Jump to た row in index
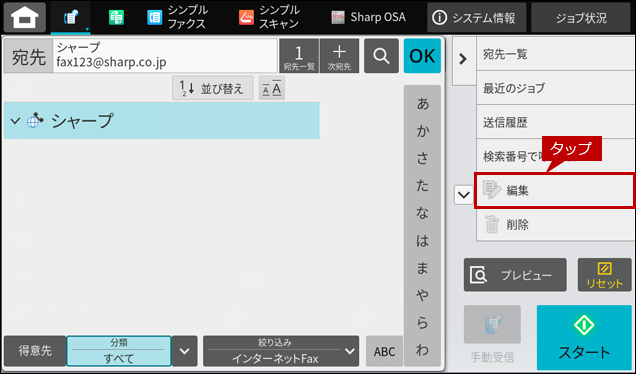Screen dimensions: 636x374 point(422,185)
